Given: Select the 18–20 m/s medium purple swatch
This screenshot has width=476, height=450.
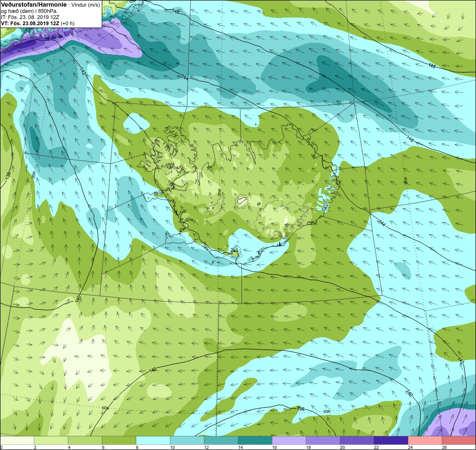Looking at the screenshot, I should pos(323,440).
